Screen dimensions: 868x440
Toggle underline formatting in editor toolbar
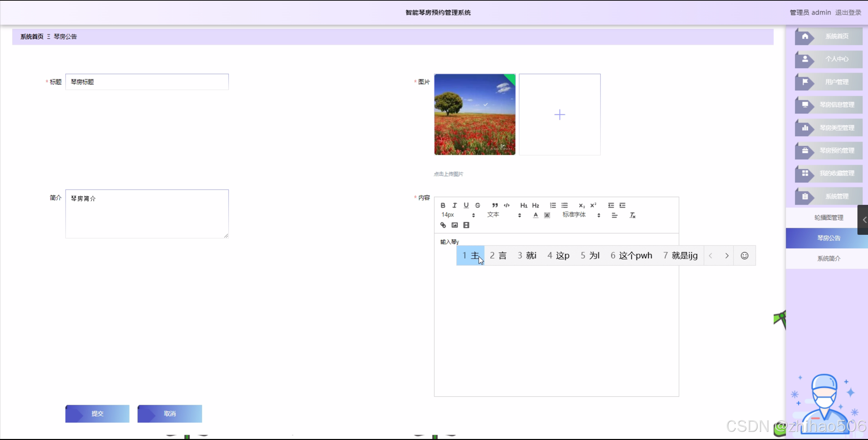click(466, 205)
